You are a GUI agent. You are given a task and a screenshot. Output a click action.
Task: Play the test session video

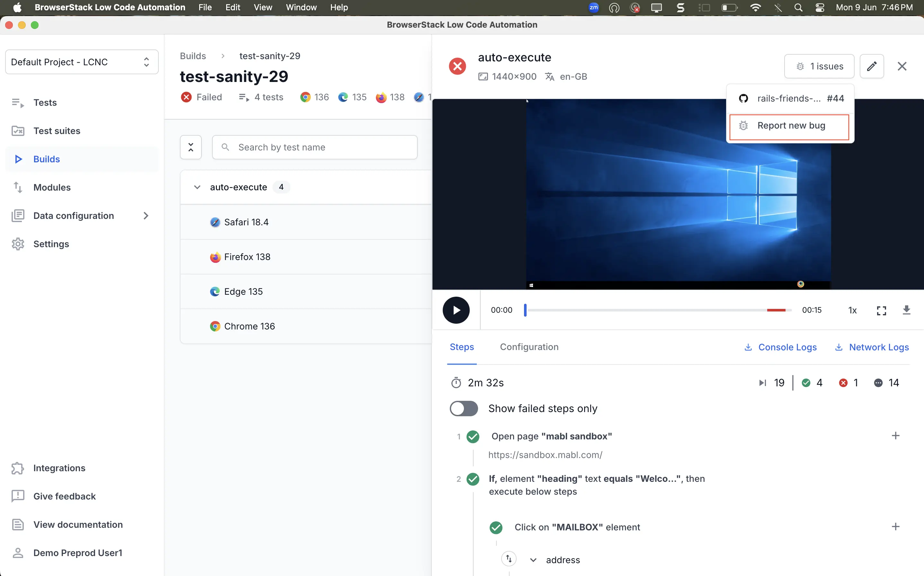[456, 310]
